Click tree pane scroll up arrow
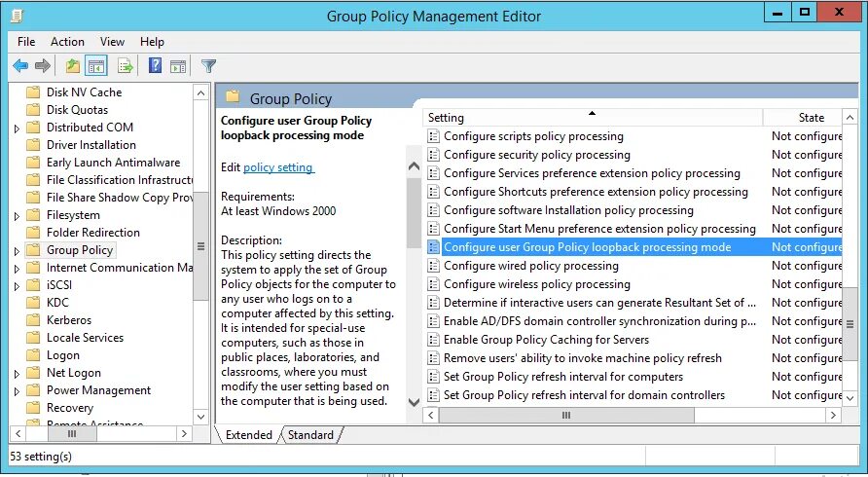868x477 pixels. 201,92
